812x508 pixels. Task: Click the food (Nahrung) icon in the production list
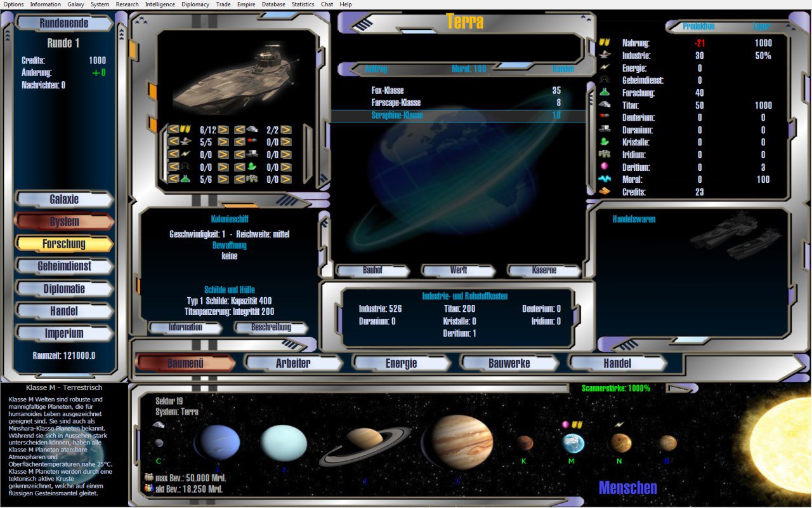point(605,43)
